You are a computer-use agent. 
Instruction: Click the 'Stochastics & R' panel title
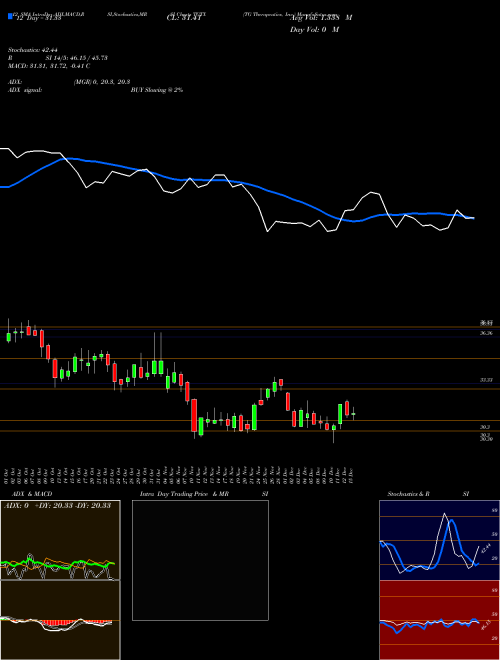click(408, 494)
